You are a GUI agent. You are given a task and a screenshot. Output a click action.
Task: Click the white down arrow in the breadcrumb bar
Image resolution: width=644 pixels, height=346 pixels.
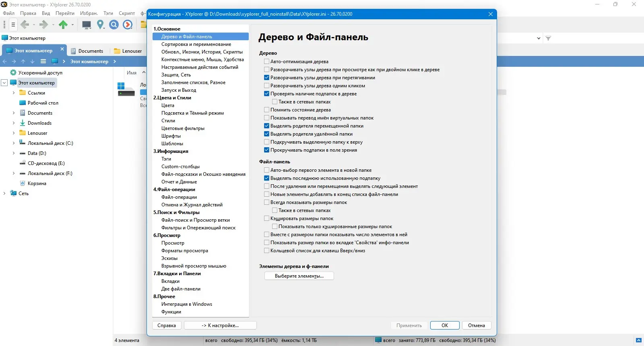[32, 62]
